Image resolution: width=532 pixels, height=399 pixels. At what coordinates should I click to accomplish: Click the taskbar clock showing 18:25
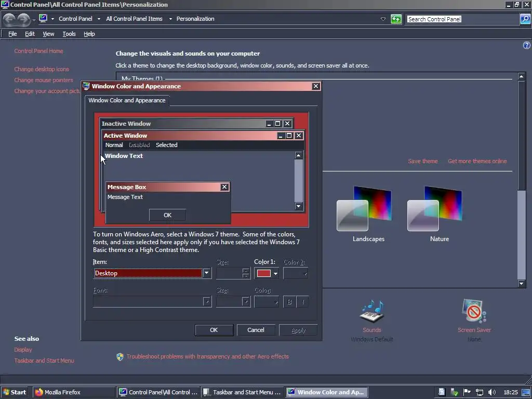[511, 393]
